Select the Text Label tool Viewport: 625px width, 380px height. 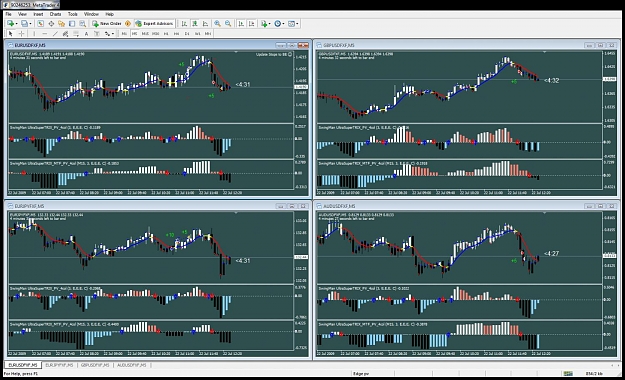[96, 33]
